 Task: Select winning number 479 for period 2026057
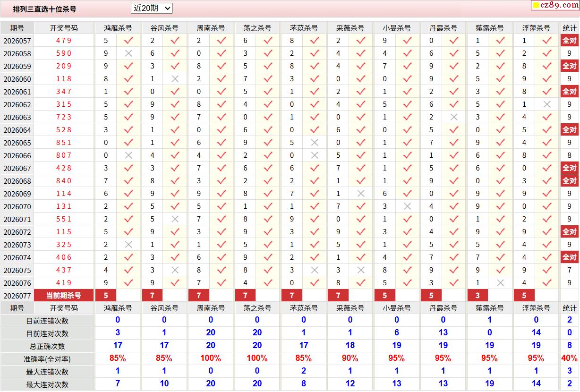(64, 41)
